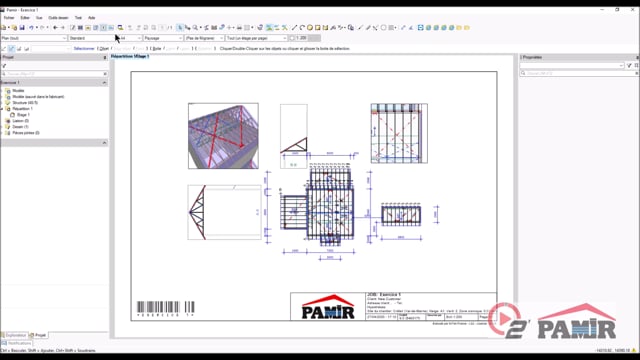Click the warning icon in status bar

point(634,350)
